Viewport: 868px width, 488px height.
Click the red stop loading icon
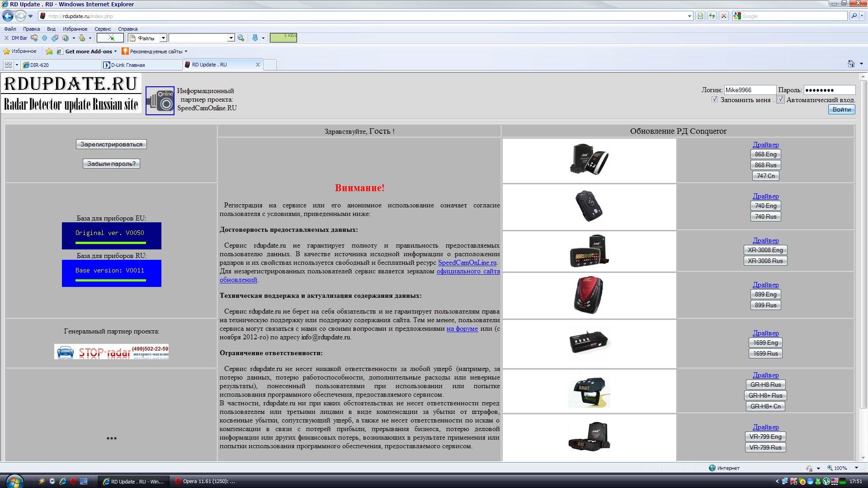pyautogui.click(x=724, y=16)
